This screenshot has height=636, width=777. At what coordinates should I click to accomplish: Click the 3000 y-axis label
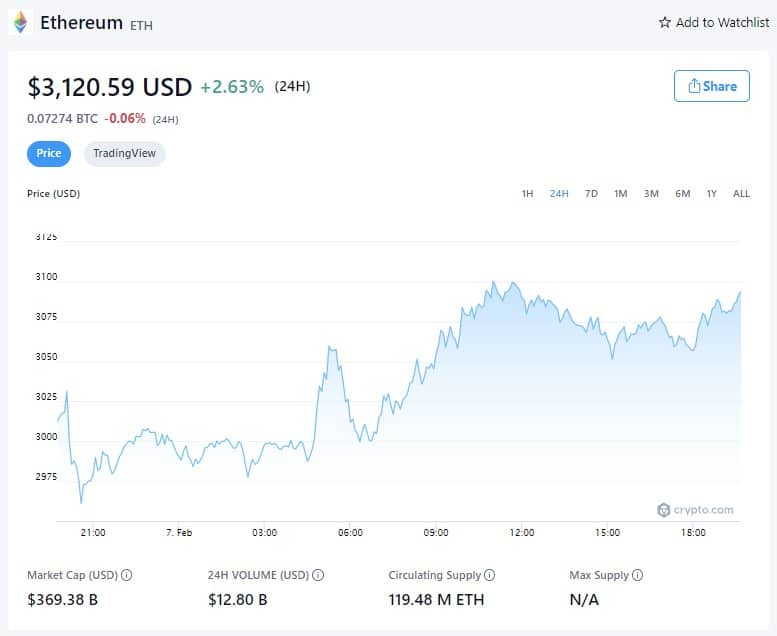click(46, 437)
